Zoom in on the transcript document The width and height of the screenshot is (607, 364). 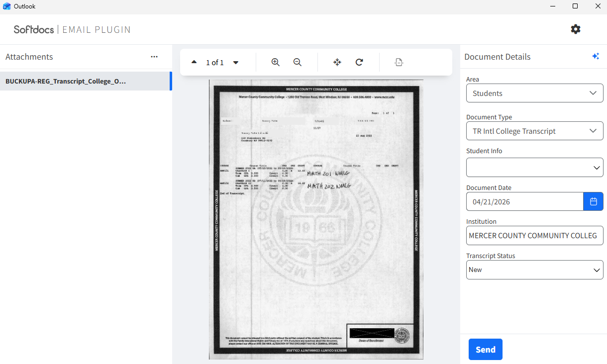pos(275,62)
